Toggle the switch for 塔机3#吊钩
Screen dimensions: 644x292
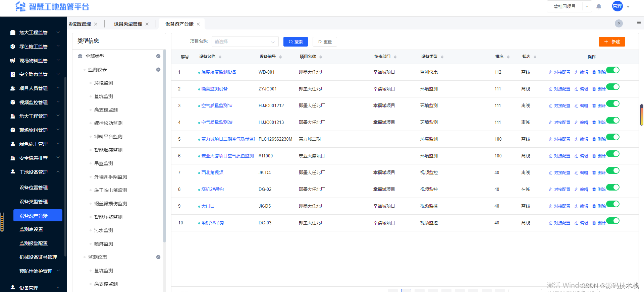click(x=613, y=221)
